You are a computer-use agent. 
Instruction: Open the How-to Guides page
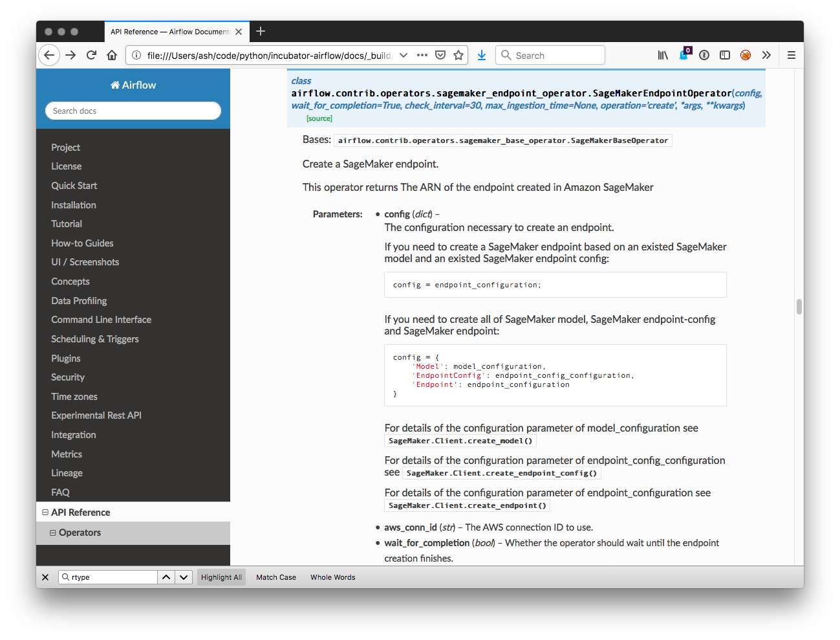click(82, 243)
